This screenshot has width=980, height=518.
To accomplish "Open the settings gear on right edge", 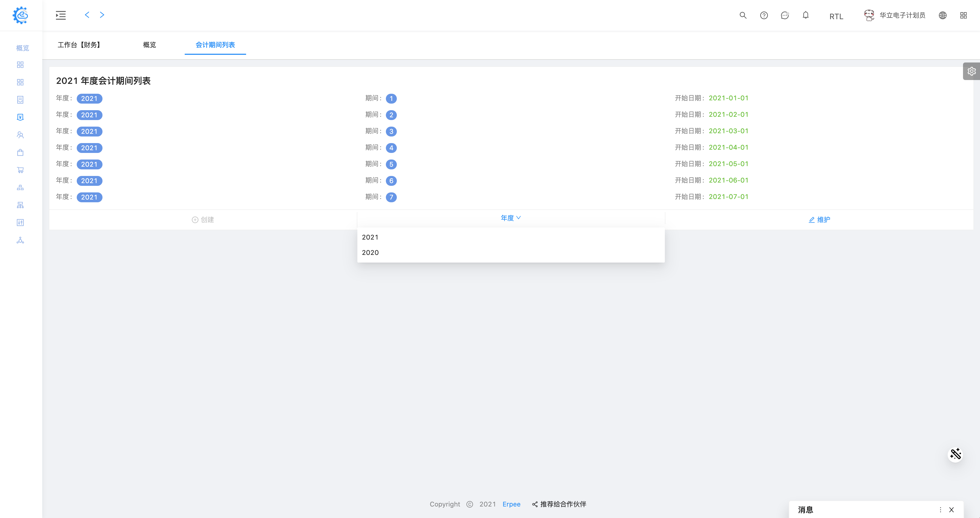I will 971,71.
